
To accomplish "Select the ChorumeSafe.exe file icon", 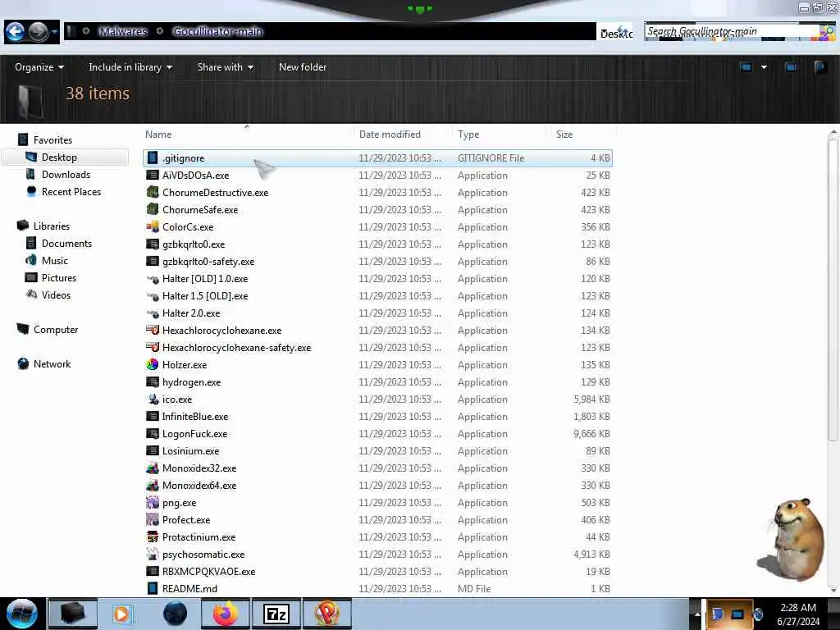I will click(153, 209).
